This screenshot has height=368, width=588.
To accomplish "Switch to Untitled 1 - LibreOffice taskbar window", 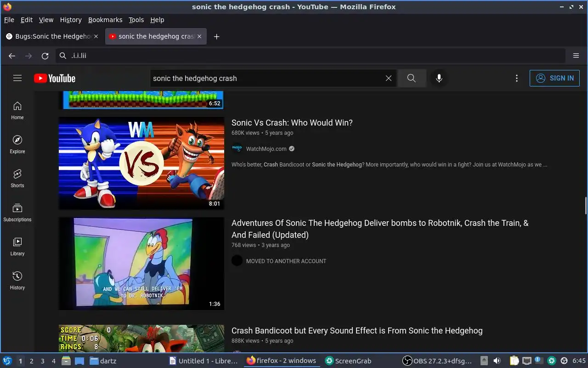I will (x=204, y=361).
